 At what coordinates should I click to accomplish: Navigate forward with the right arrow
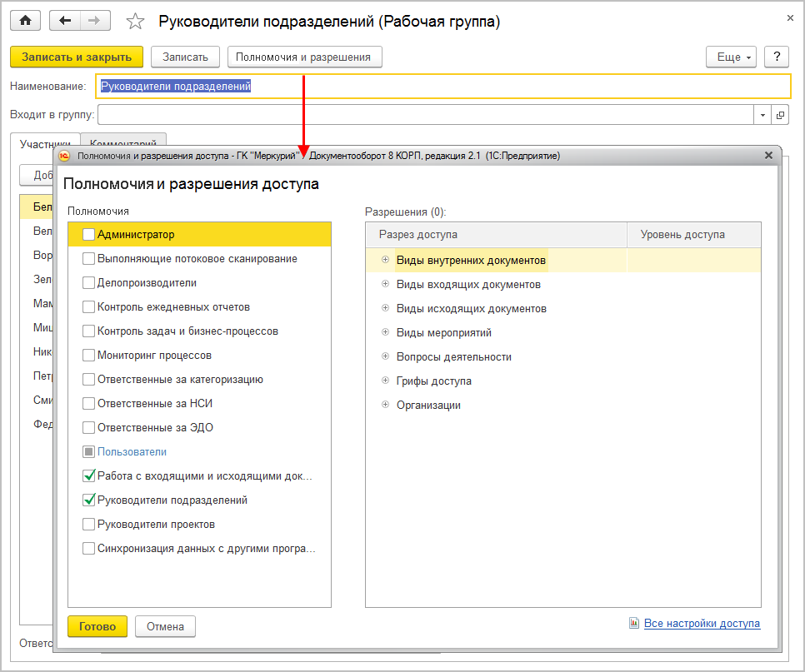tap(94, 21)
